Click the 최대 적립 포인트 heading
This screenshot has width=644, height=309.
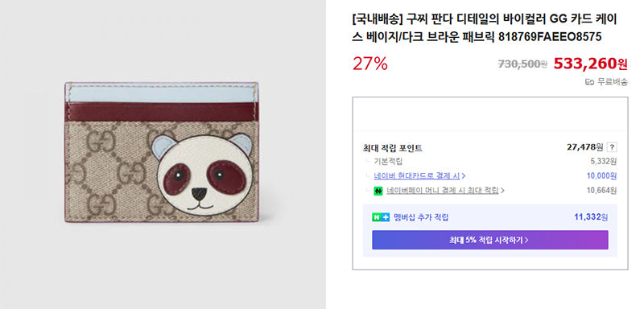[x=393, y=148]
